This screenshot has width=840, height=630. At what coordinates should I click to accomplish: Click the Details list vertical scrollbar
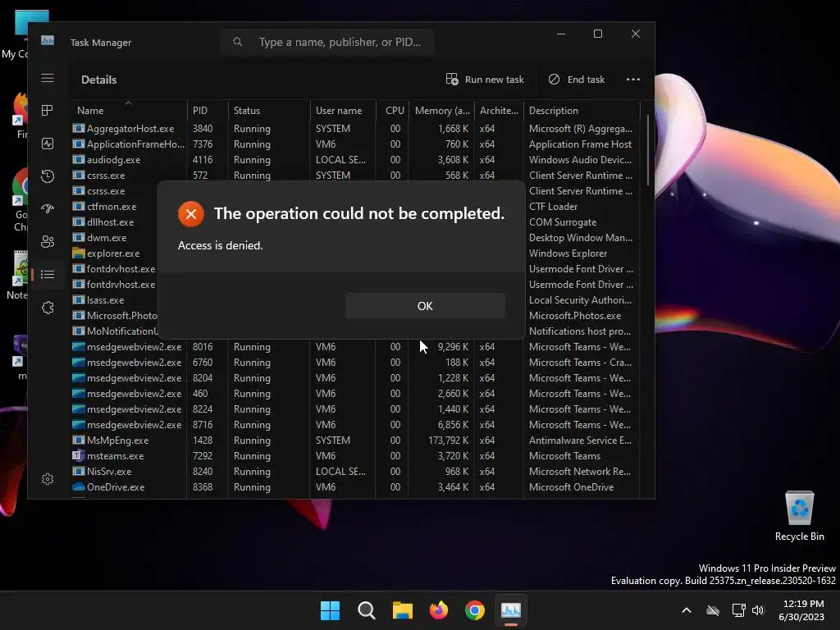pos(648,150)
